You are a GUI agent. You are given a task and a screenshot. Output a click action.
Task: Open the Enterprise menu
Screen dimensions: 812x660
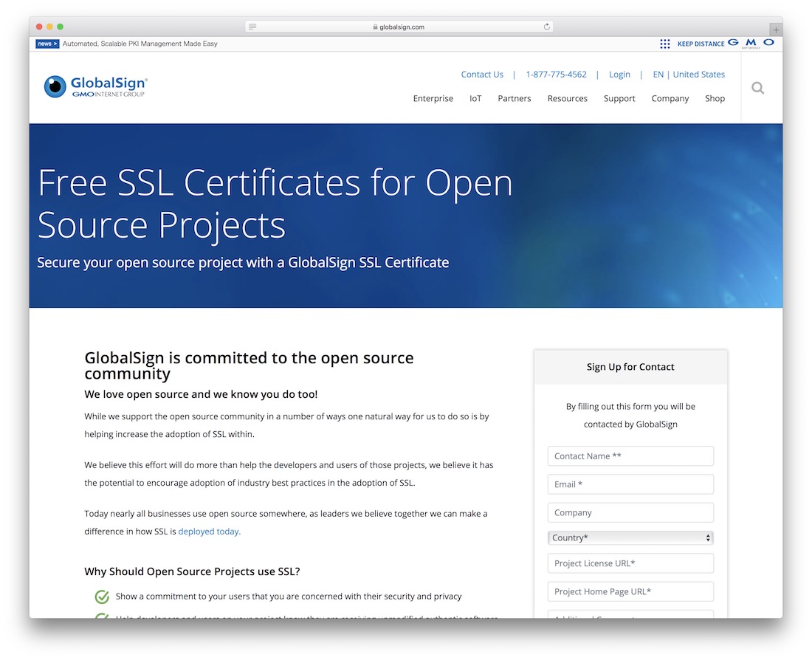[x=433, y=98]
